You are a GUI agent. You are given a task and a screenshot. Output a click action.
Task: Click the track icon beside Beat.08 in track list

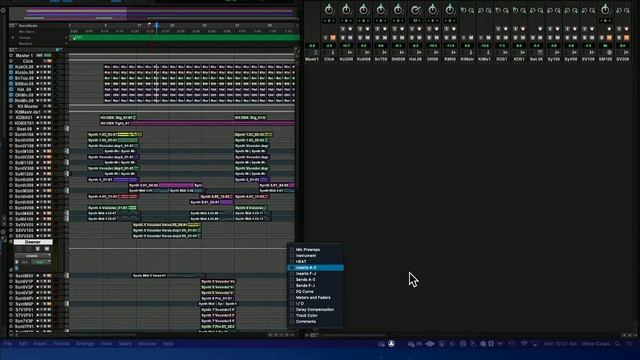click(x=11, y=129)
